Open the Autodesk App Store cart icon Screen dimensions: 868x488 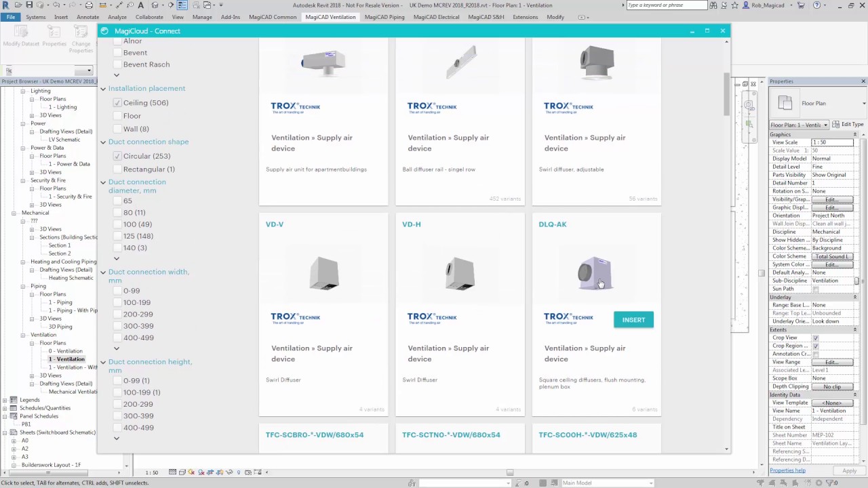coord(800,5)
